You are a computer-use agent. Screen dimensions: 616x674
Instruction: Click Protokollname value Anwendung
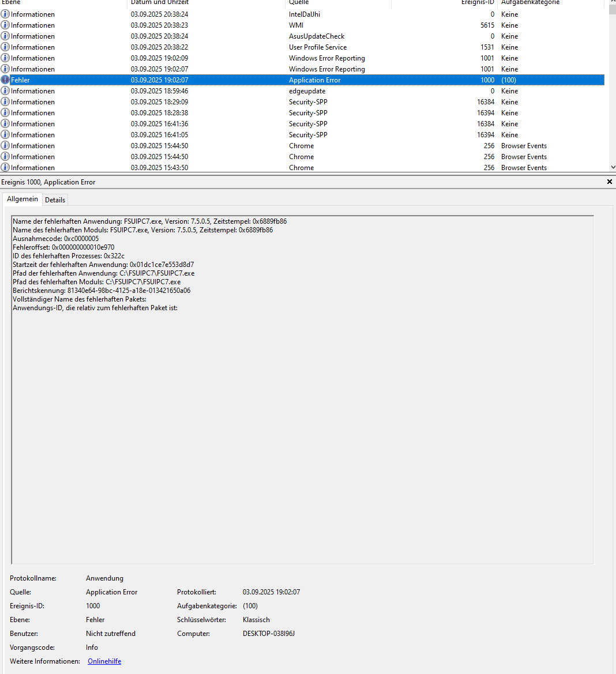pyautogui.click(x=104, y=578)
